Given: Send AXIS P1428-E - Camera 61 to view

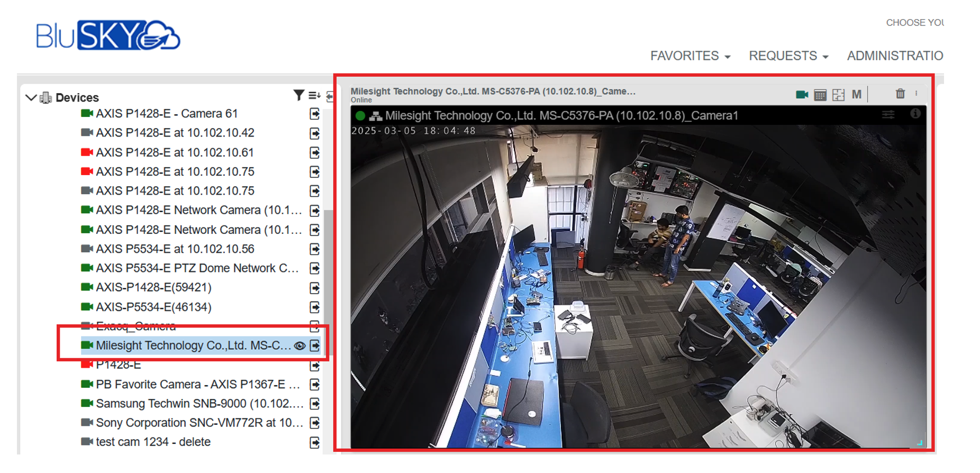Looking at the screenshot, I should tap(315, 114).
